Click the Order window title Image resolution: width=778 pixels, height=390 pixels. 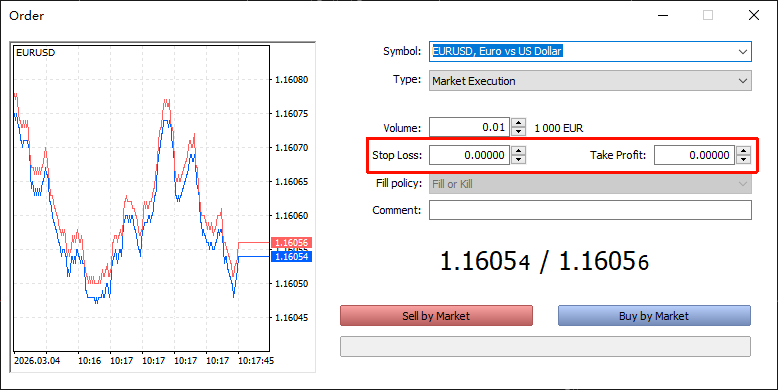click(27, 15)
